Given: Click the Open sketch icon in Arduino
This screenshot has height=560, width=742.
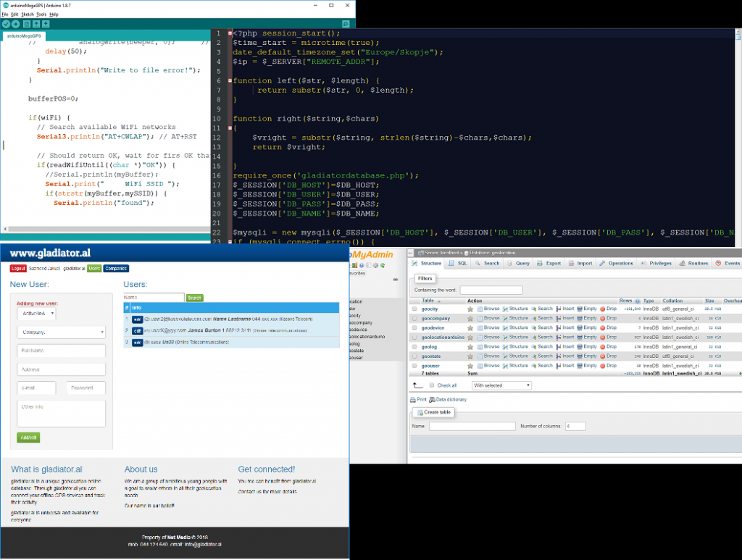Looking at the screenshot, I should [36, 24].
